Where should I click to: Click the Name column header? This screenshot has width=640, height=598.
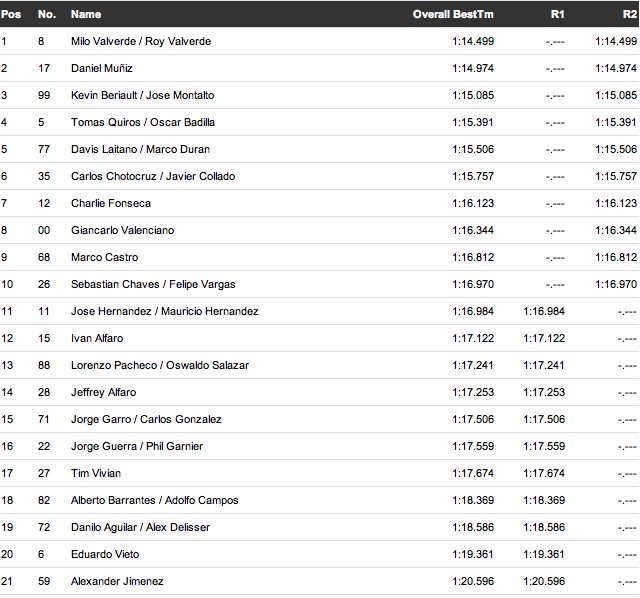86,14
